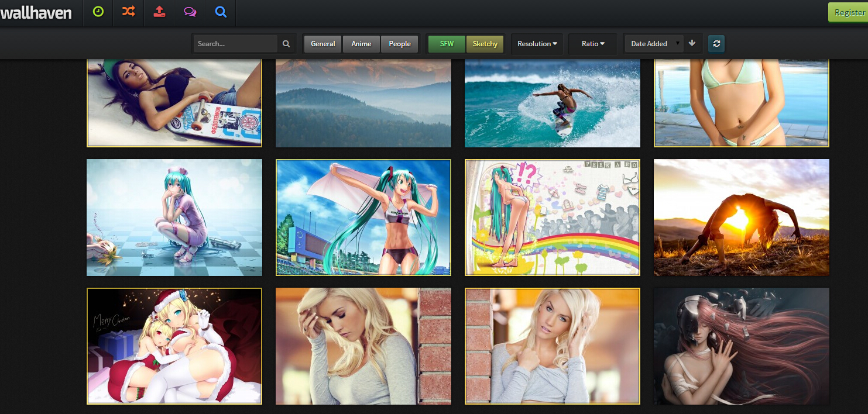Viewport: 868px width, 414px height.
Task: Go to the wallhaven logo homepage
Action: coord(36,13)
